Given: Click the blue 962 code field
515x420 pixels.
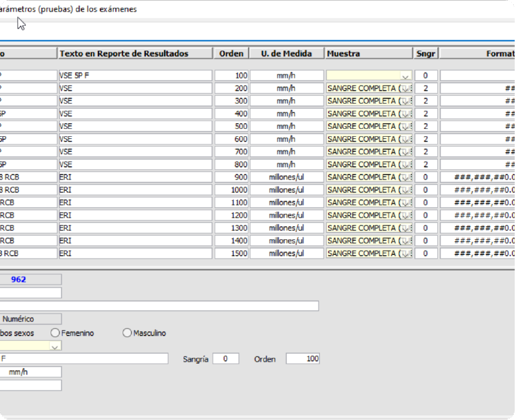Looking at the screenshot, I should click(30, 280).
